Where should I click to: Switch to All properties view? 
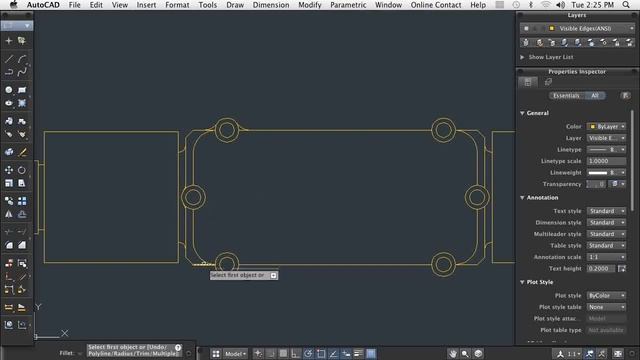click(x=595, y=96)
